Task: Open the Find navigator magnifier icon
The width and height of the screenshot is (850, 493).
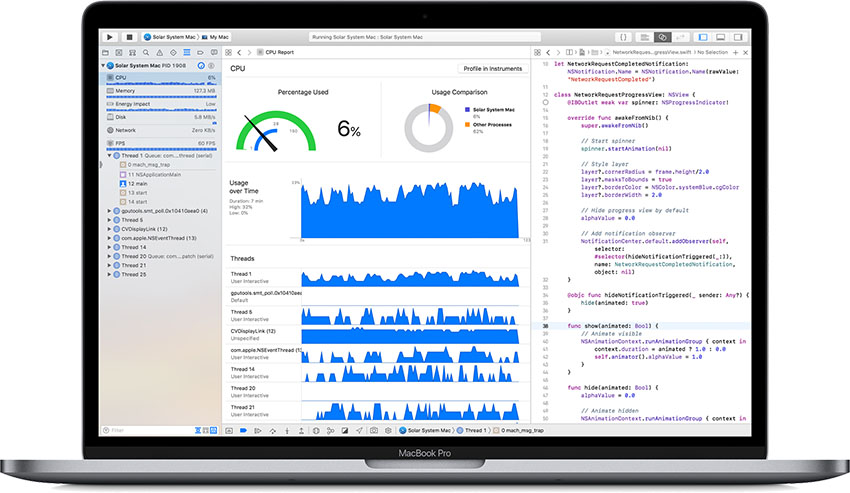Action: click(146, 53)
